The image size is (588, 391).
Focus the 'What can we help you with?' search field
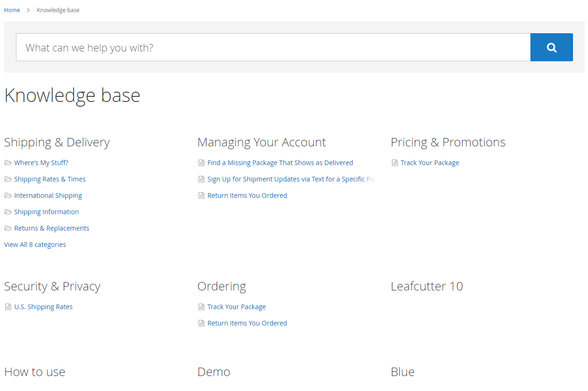[x=273, y=47]
